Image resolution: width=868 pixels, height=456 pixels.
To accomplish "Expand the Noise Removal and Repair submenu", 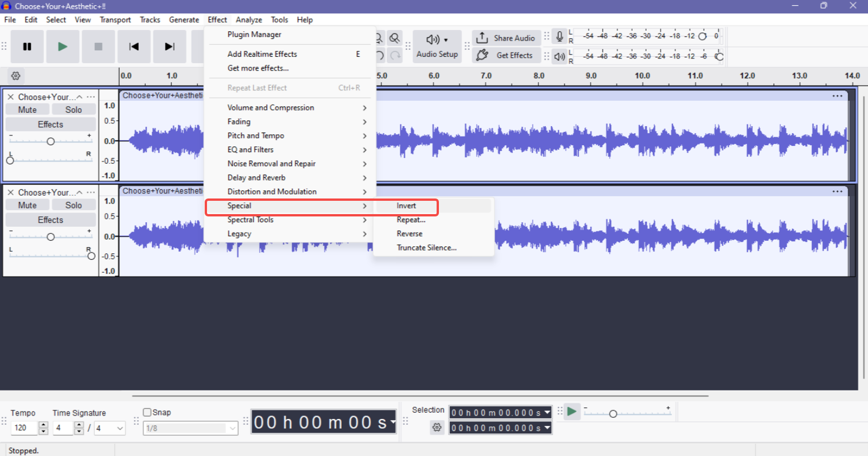I will (x=290, y=164).
